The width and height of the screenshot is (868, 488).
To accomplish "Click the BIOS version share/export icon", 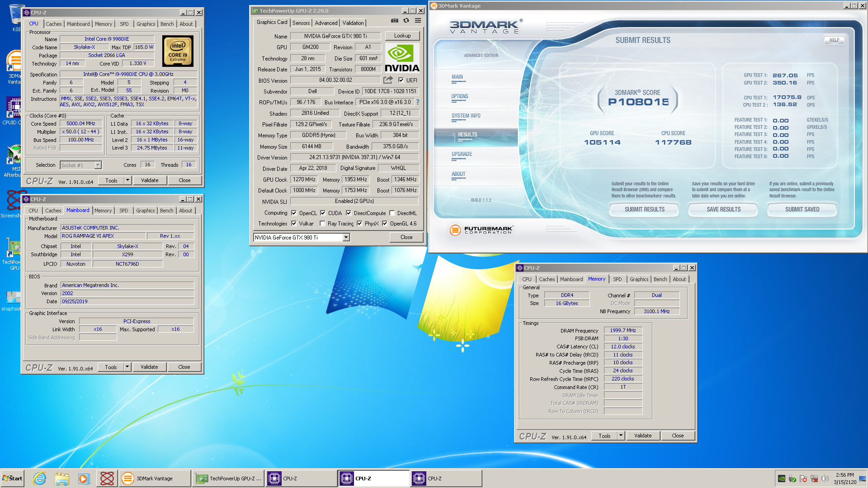I will (x=388, y=80).
